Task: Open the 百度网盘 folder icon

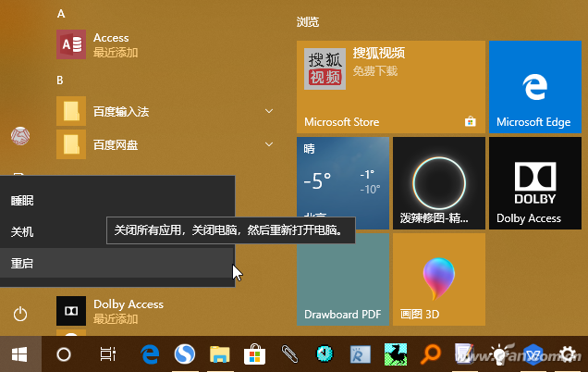Action: pos(71,144)
